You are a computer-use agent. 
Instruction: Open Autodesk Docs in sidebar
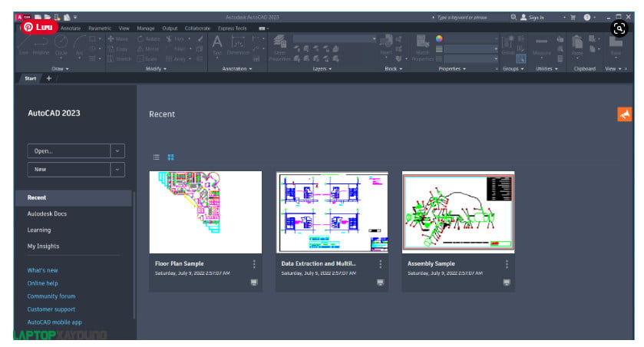point(47,214)
